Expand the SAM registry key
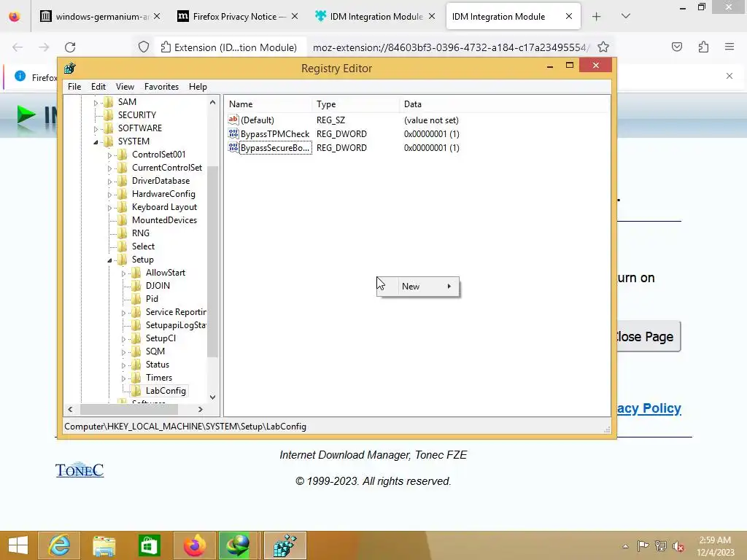Viewport: 747px width, 560px height. tap(96, 102)
